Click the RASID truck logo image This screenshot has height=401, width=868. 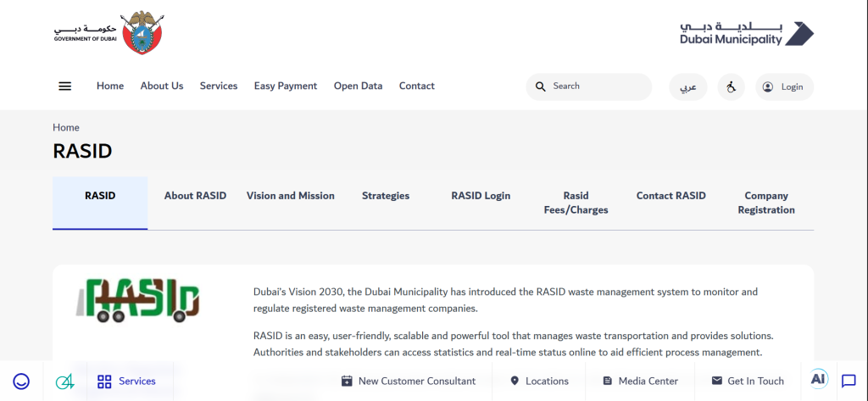[x=138, y=299]
